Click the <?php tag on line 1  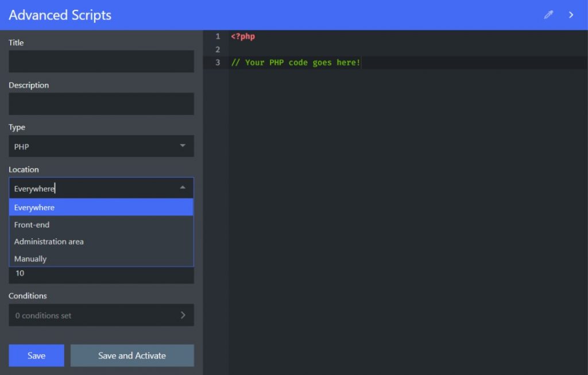pyautogui.click(x=243, y=36)
